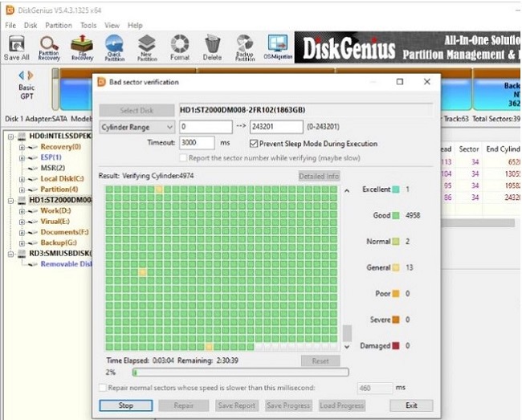Expand the Work(D:) partition node
Image resolution: width=522 pixels, height=420 pixels.
tap(22, 211)
